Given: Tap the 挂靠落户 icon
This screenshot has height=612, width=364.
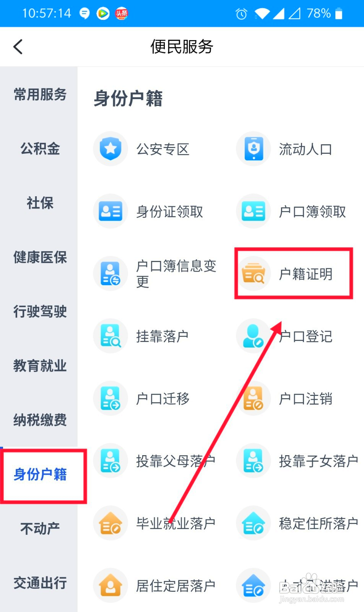Looking at the screenshot, I should [x=110, y=336].
